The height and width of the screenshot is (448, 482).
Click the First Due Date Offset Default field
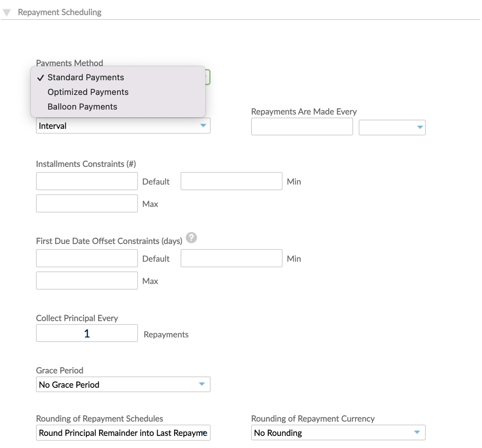click(86, 258)
